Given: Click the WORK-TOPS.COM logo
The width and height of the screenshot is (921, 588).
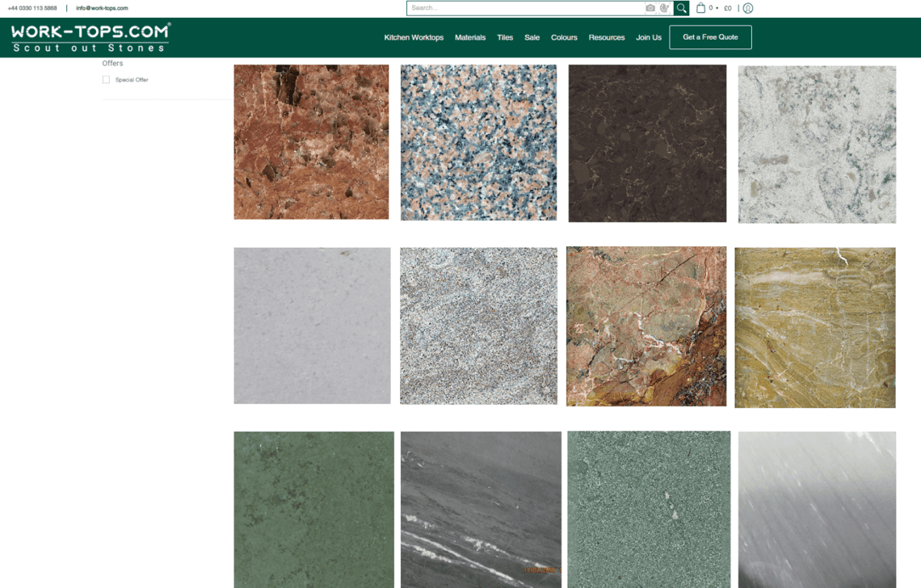Looking at the screenshot, I should click(89, 36).
